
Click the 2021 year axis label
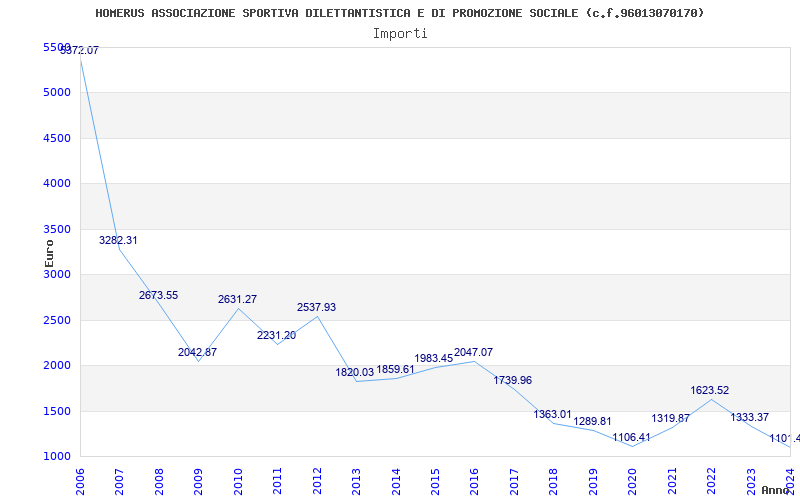[x=672, y=482]
